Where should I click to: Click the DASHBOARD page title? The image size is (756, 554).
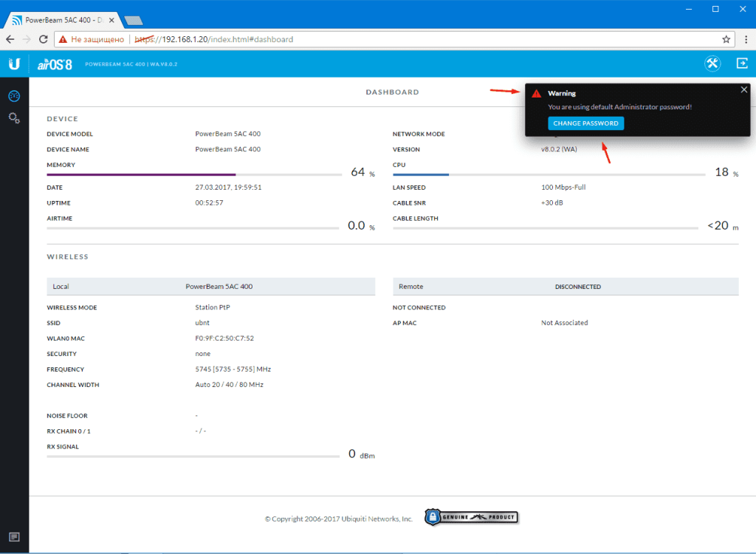pos(392,92)
